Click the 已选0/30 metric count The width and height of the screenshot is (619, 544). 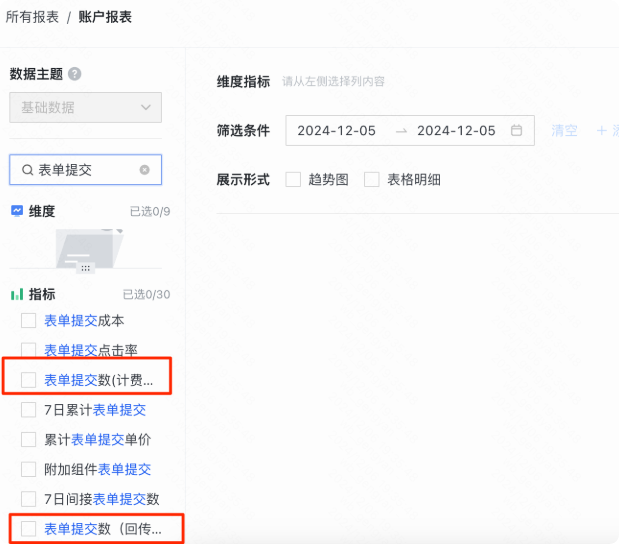pyautogui.click(x=146, y=295)
